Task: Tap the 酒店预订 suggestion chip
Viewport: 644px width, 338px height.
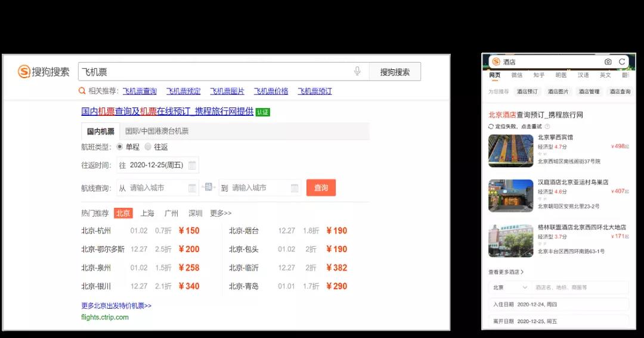Action: click(x=527, y=92)
